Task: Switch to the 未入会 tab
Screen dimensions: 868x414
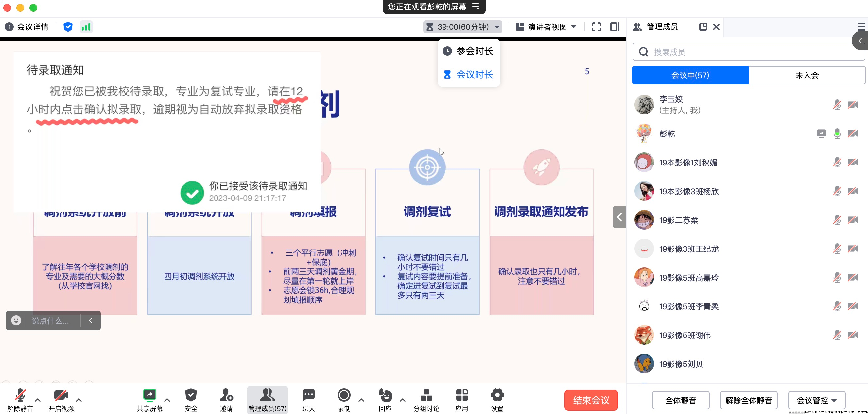Action: click(x=807, y=75)
